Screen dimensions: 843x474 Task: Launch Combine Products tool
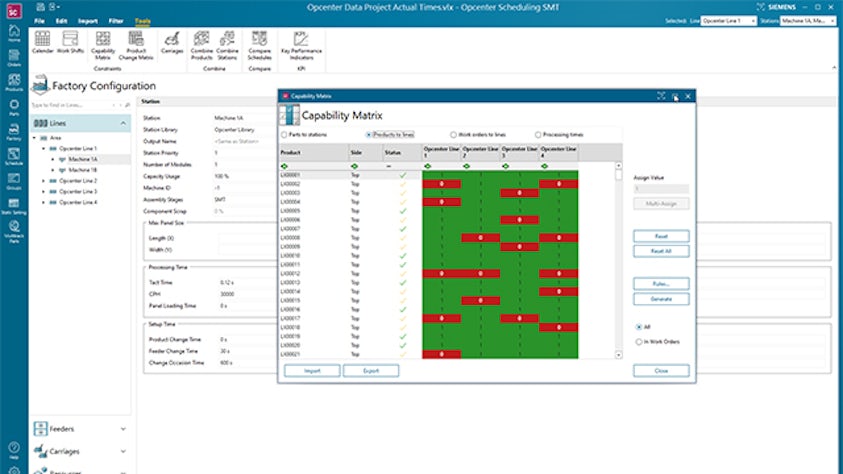202,45
